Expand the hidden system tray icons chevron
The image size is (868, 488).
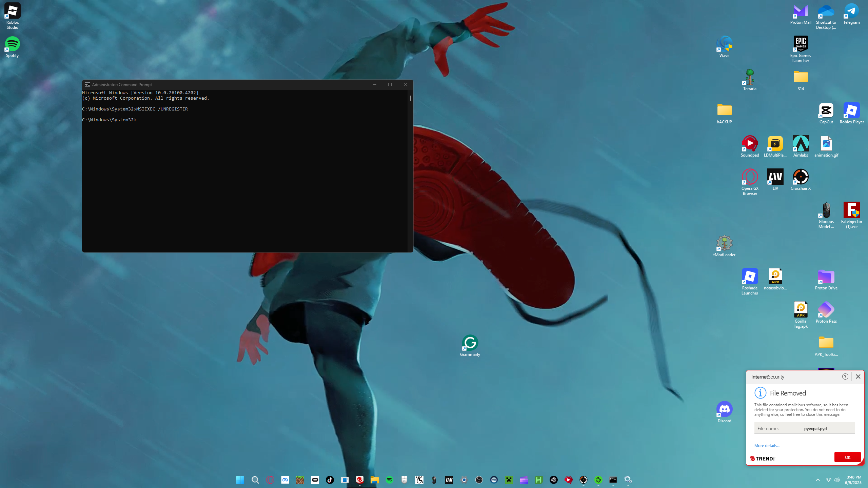click(x=817, y=480)
